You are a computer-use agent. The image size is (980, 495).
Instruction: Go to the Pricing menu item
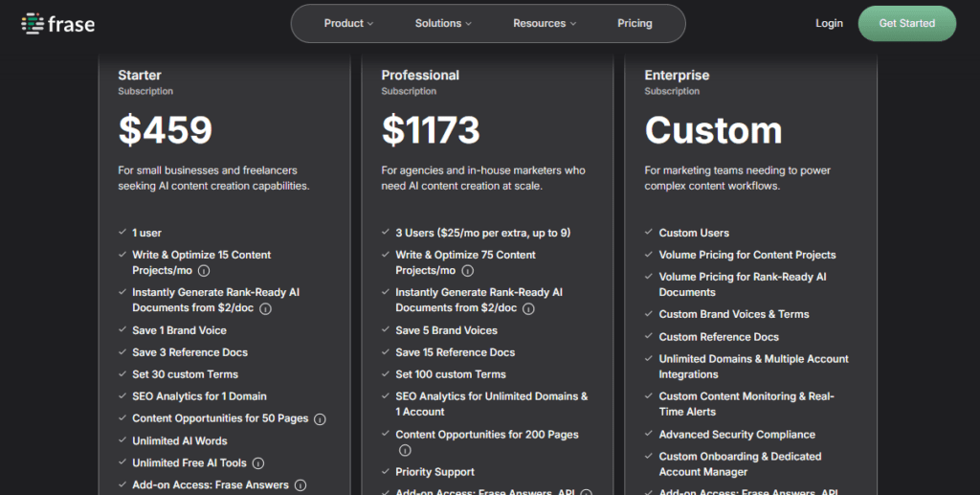635,24
